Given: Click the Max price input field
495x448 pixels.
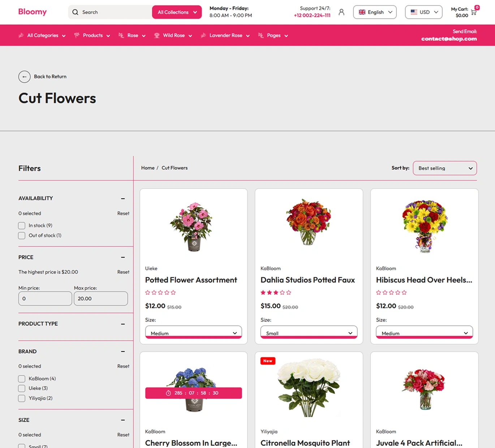Looking at the screenshot, I should coord(101,299).
